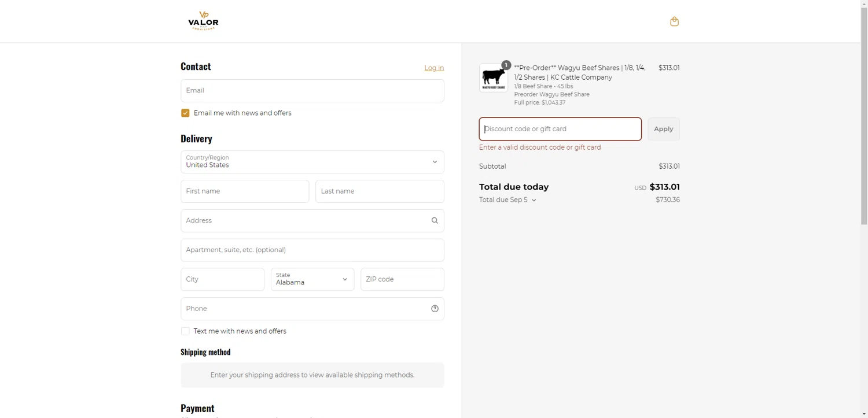The width and height of the screenshot is (868, 418).
Task: Expand Total due Sep 5 details
Action: point(507,200)
